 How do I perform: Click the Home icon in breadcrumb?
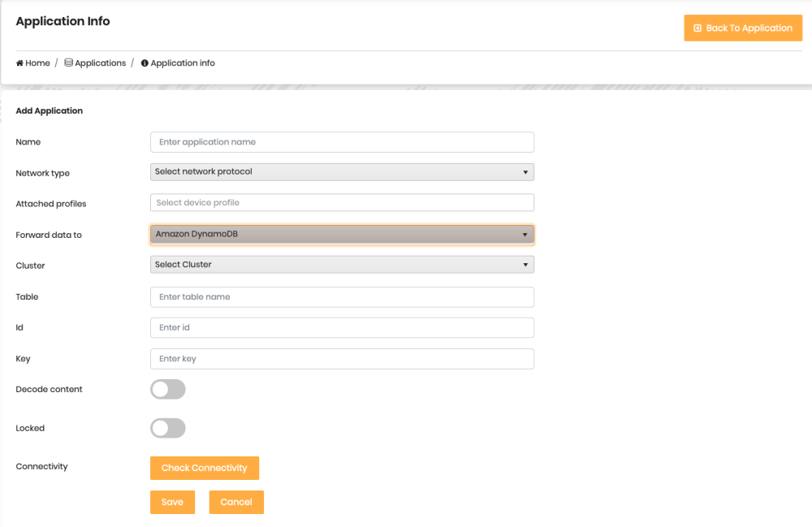tap(19, 63)
